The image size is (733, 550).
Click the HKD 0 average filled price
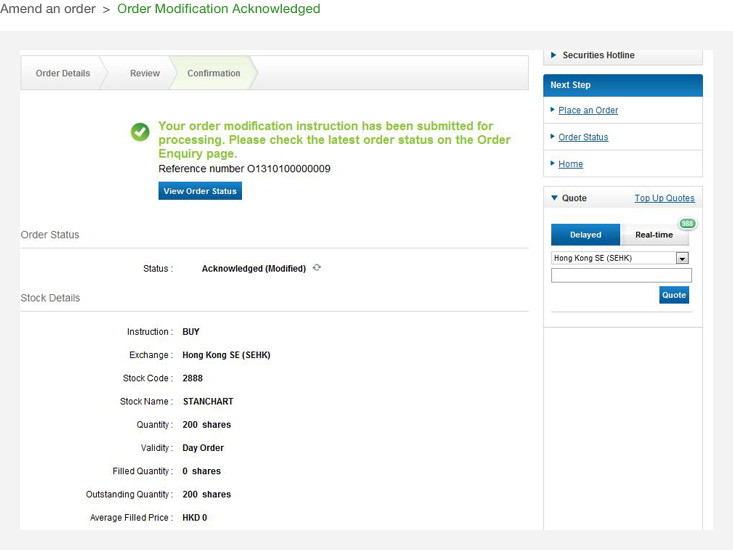(194, 518)
